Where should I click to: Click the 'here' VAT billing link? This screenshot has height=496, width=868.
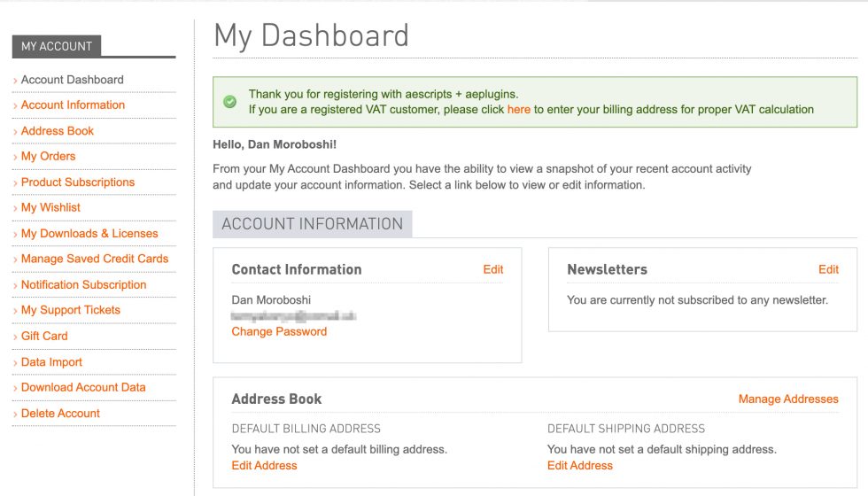coord(519,110)
